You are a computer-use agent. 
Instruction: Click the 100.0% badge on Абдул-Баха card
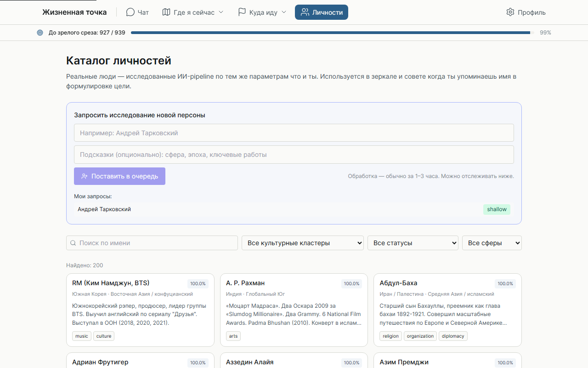[505, 283]
